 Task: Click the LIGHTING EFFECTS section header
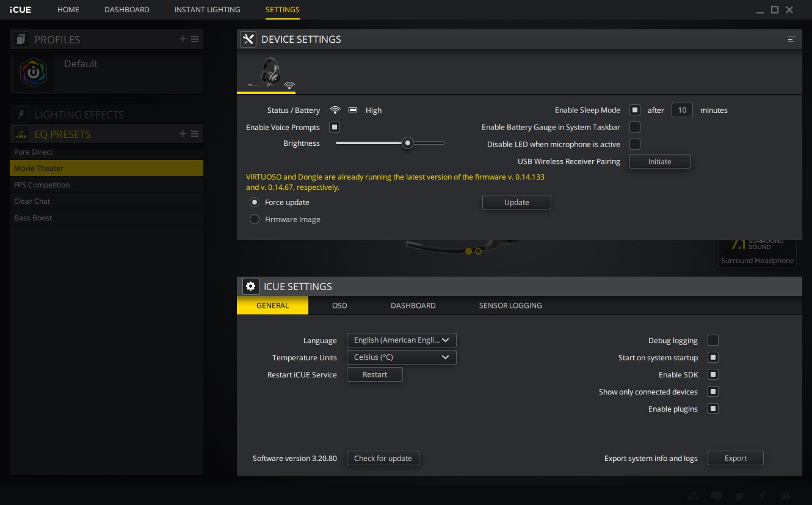pyautogui.click(x=79, y=115)
